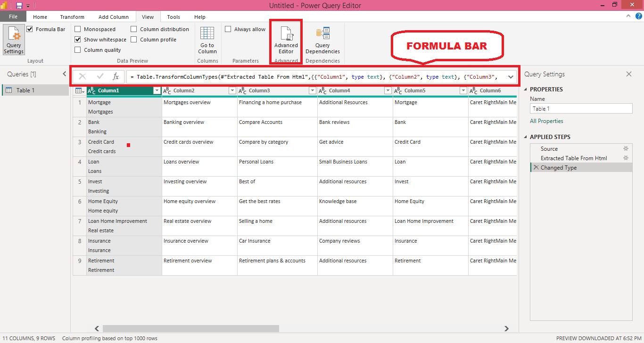Expand the formula bar chevron

pos(511,77)
